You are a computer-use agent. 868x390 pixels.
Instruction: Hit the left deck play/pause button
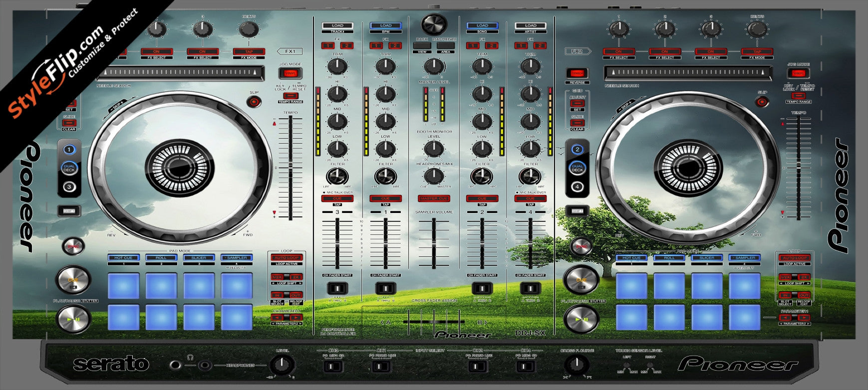pyautogui.click(x=73, y=319)
